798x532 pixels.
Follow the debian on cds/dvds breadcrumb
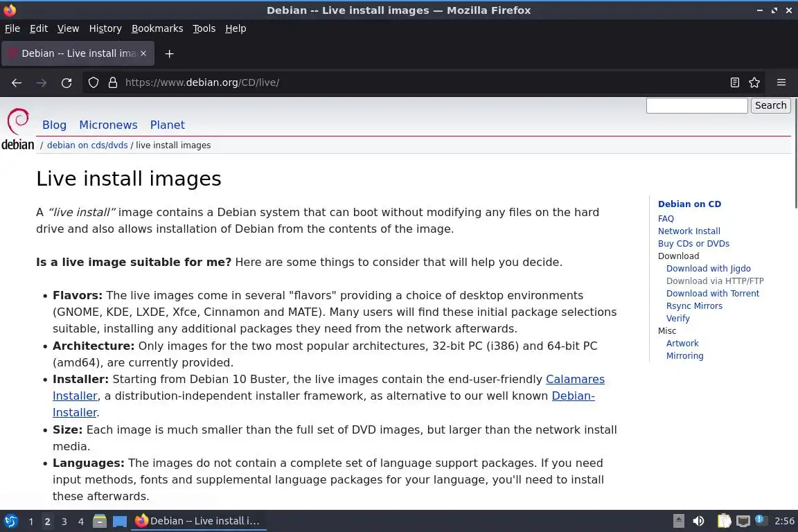[x=87, y=145]
